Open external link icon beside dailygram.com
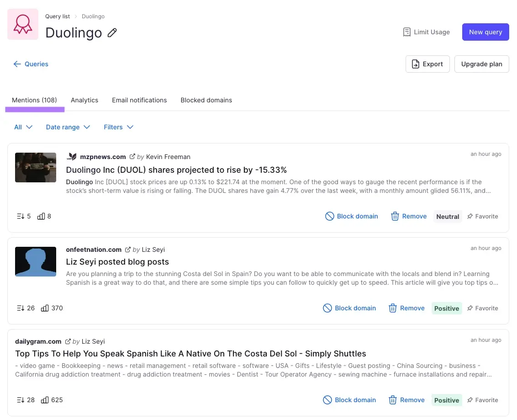Viewport: 517px width, 420px height. coord(68,341)
